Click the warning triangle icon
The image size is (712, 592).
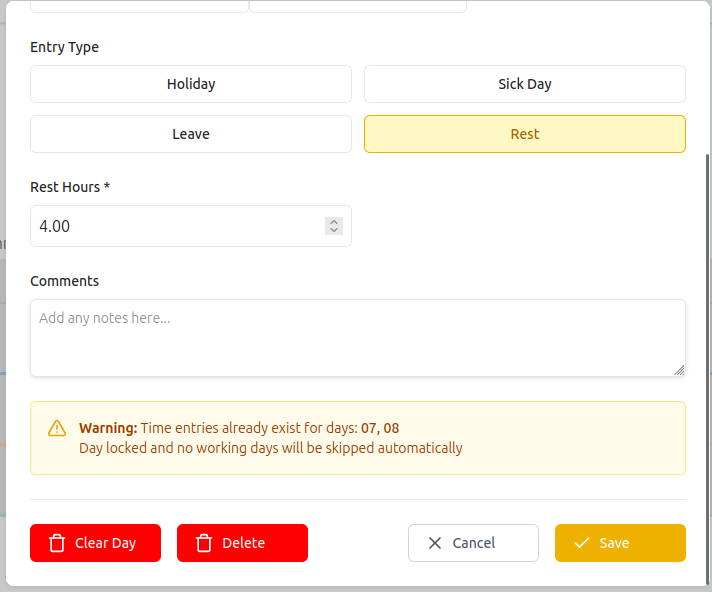(x=57, y=428)
